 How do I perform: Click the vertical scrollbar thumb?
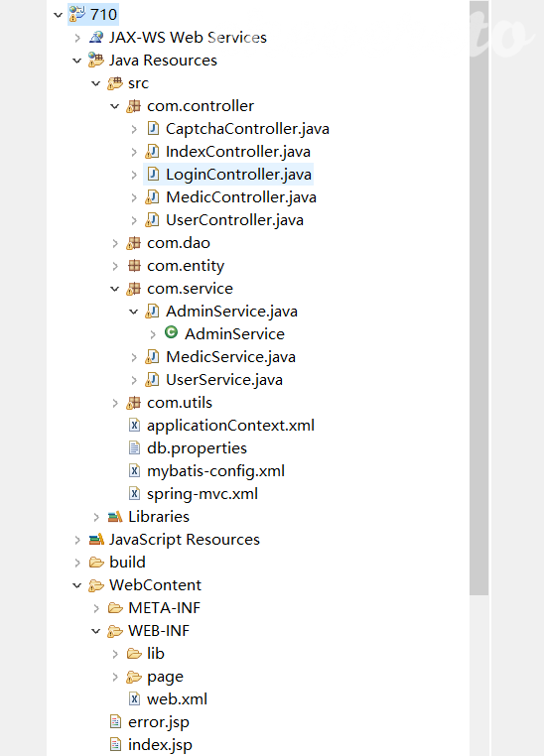click(x=478, y=298)
